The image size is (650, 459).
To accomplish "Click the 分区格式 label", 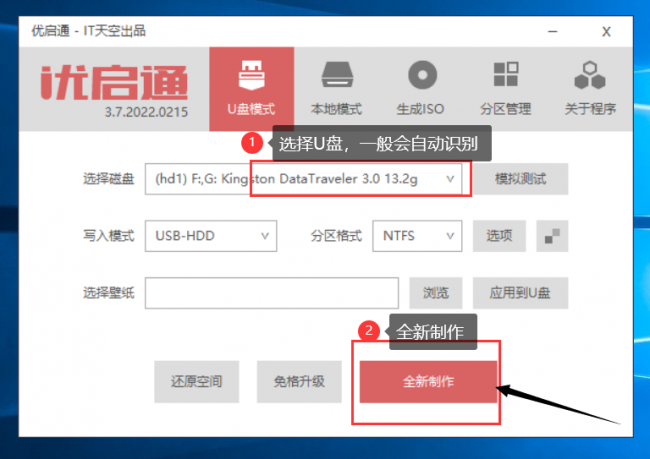I will tap(336, 236).
